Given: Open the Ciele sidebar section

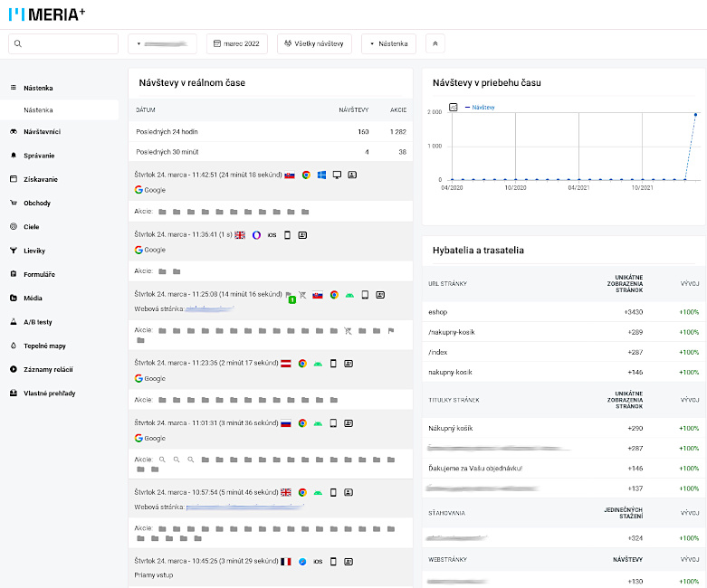Looking at the screenshot, I should click(x=31, y=227).
